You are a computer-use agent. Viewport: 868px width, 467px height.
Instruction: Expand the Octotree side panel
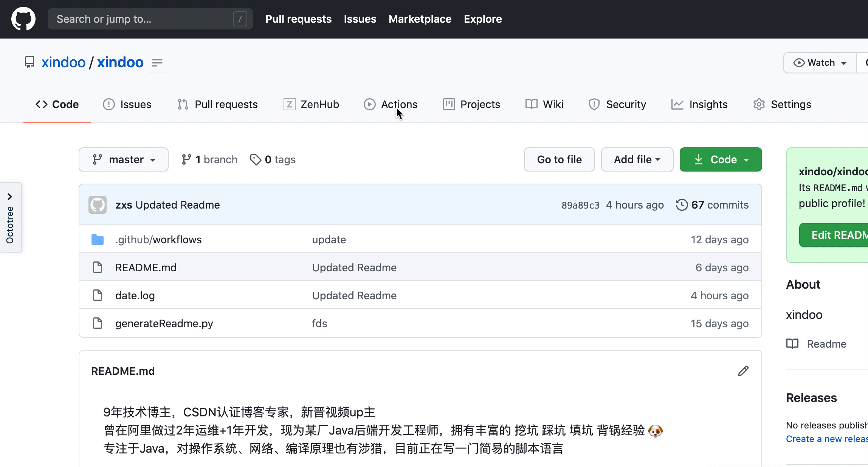10,218
